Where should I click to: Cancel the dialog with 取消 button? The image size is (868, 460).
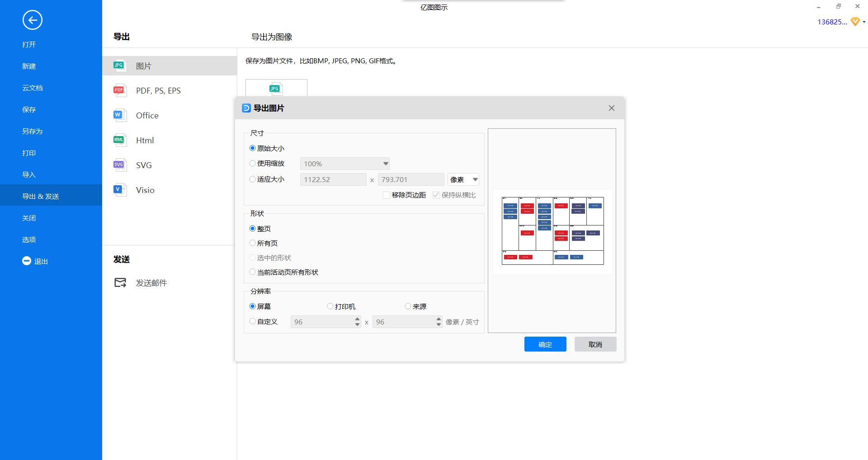pos(595,344)
